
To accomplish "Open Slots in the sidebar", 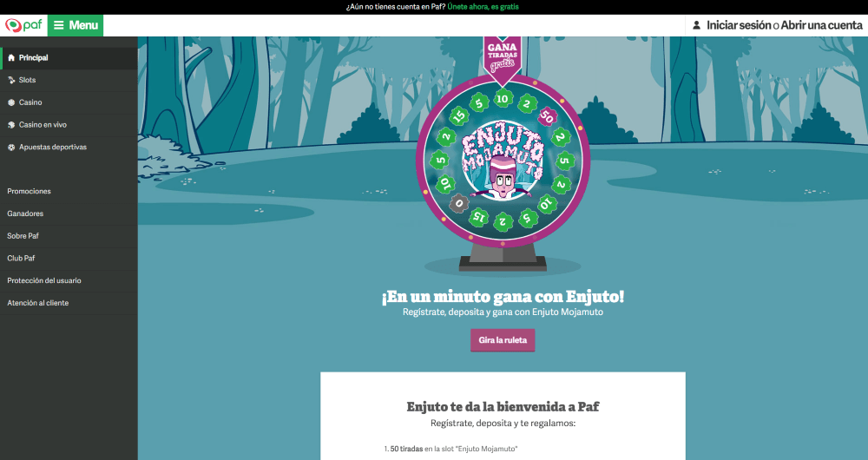I will tap(69, 80).
